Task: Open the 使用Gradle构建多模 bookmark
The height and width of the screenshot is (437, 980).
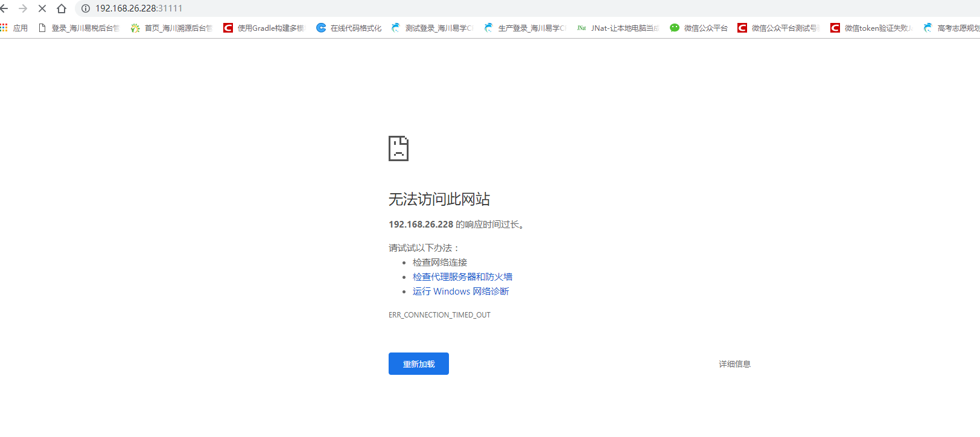Action: pos(264,28)
